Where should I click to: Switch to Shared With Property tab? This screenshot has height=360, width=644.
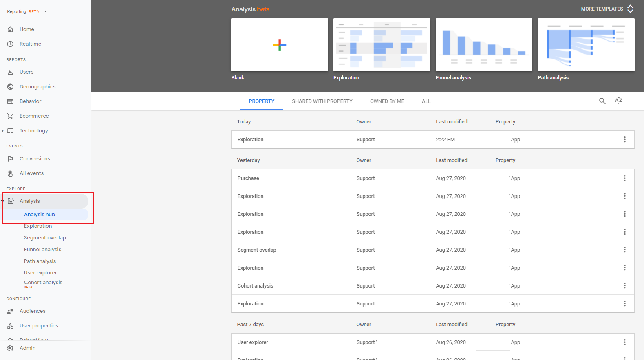pos(322,101)
